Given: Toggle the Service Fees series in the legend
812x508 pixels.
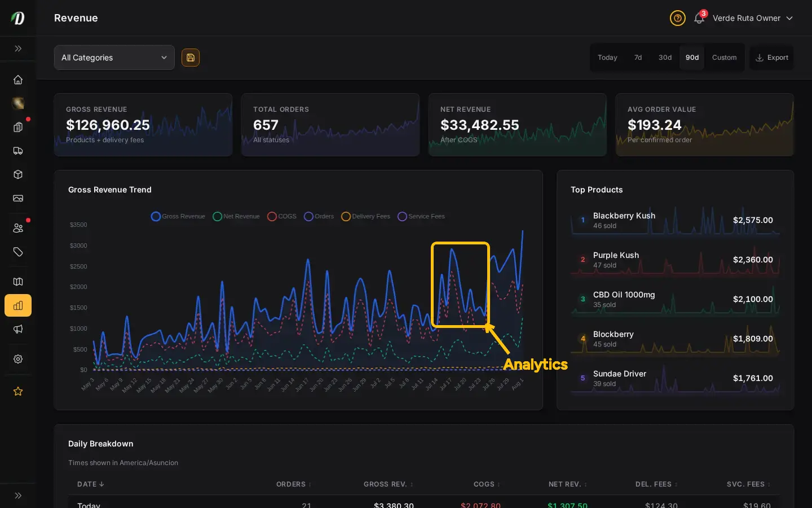Looking at the screenshot, I should click(x=421, y=216).
